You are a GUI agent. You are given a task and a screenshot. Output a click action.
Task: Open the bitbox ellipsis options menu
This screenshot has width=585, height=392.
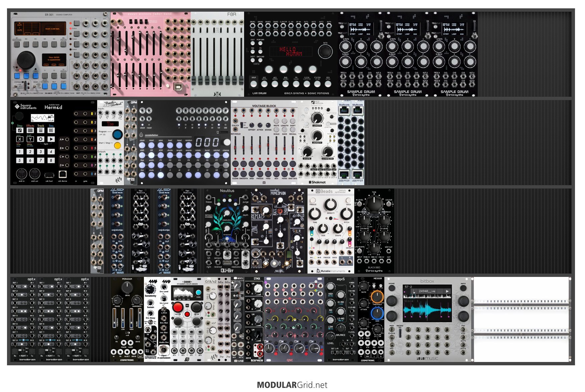441,291
